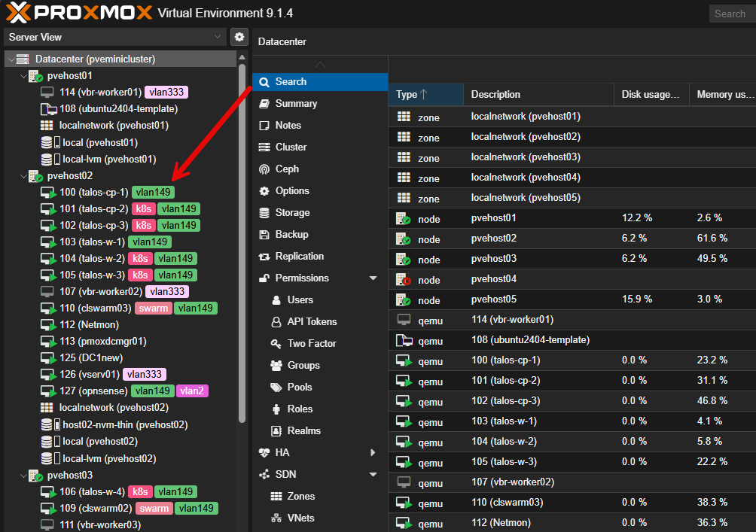
Task: Sort by the Type column header
Action: click(x=425, y=95)
